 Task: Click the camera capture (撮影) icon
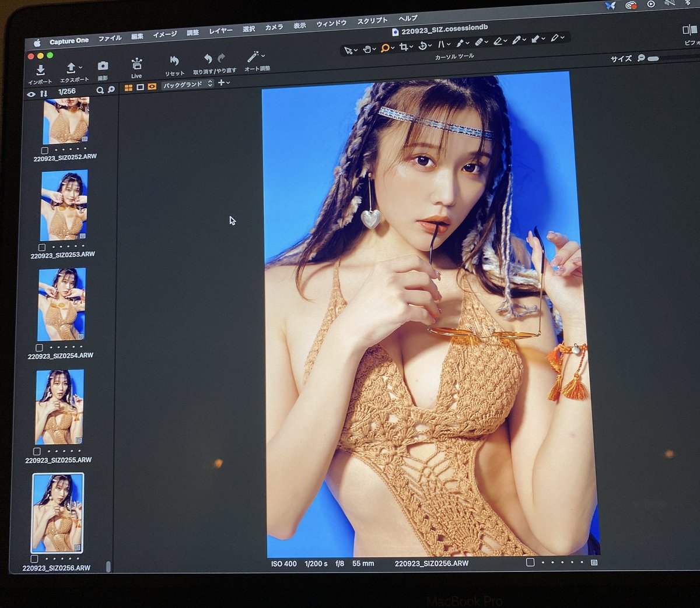103,66
